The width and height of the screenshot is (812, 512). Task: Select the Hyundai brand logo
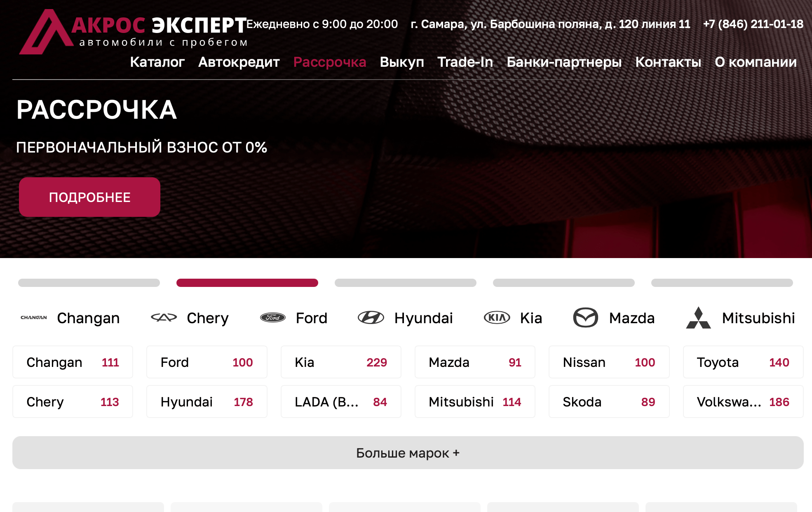pos(371,317)
